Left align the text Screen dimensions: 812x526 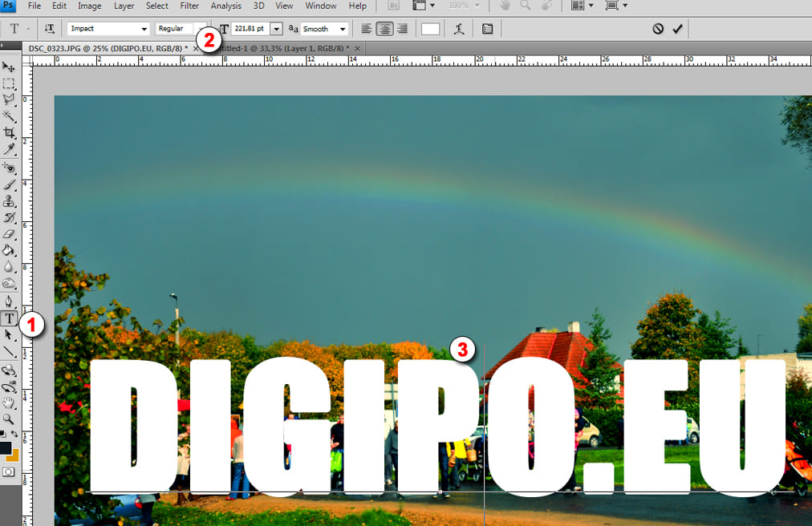366,29
